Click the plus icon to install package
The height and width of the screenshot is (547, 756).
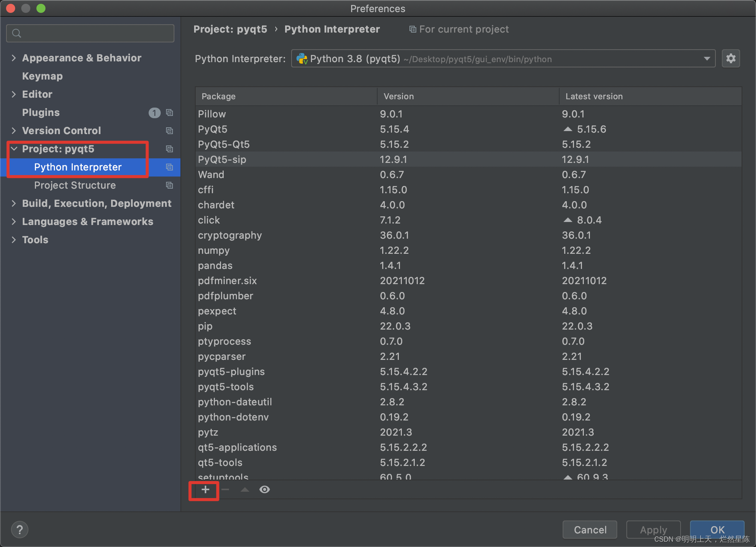click(x=205, y=490)
